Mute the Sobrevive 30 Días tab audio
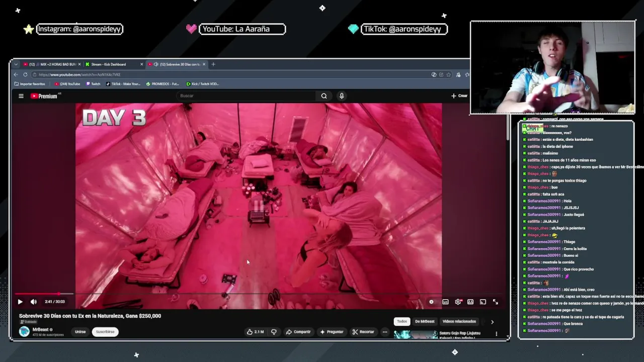 click(155, 64)
